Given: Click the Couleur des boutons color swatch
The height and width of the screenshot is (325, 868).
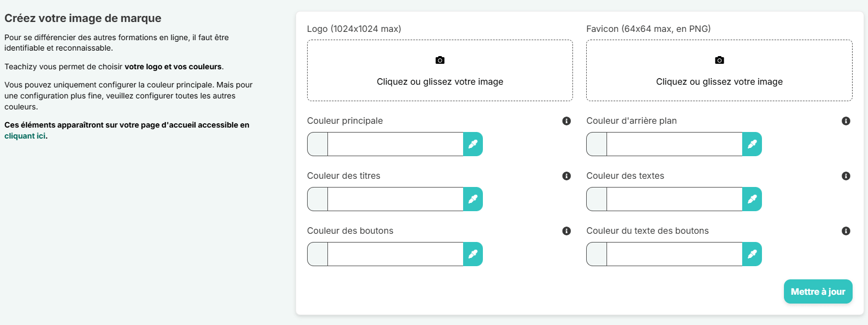Looking at the screenshot, I should [318, 254].
